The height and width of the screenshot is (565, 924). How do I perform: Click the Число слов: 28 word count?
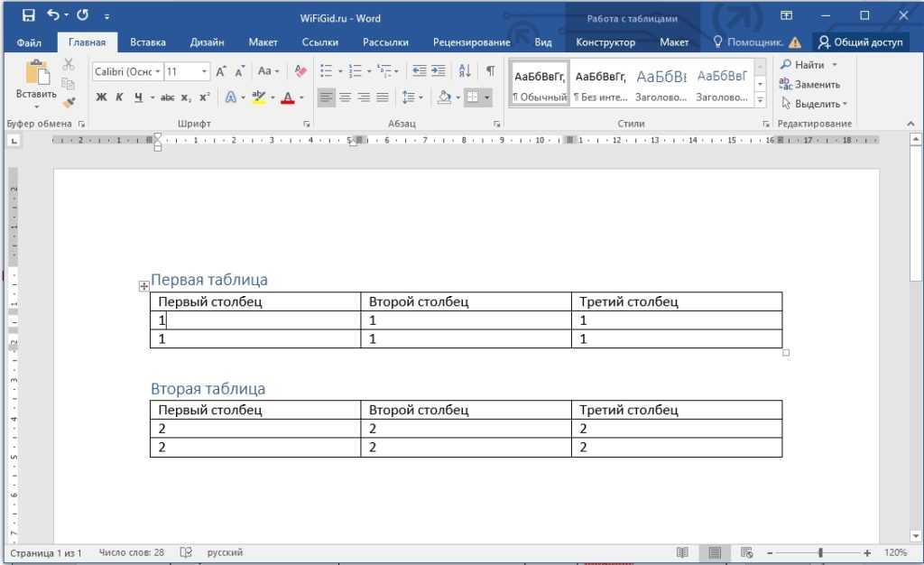[x=131, y=552]
